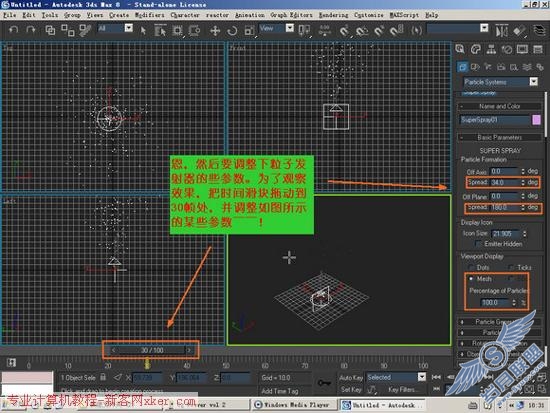Click the Mirror tool icon
Image resolution: width=550 pixels, height=413 pixels.
pyautogui.click(x=502, y=31)
